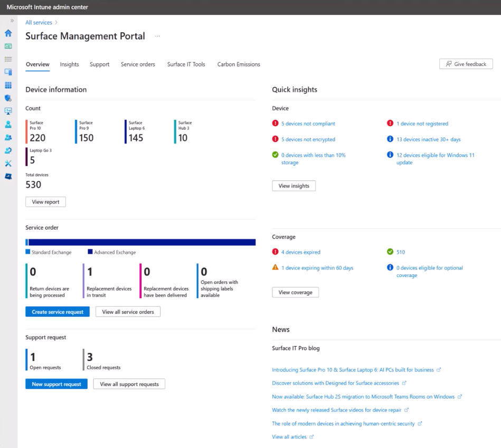Open the ellipsis menu beside Surface Management Portal
Image resolution: width=501 pixels, height=448 pixels.
pos(157,36)
